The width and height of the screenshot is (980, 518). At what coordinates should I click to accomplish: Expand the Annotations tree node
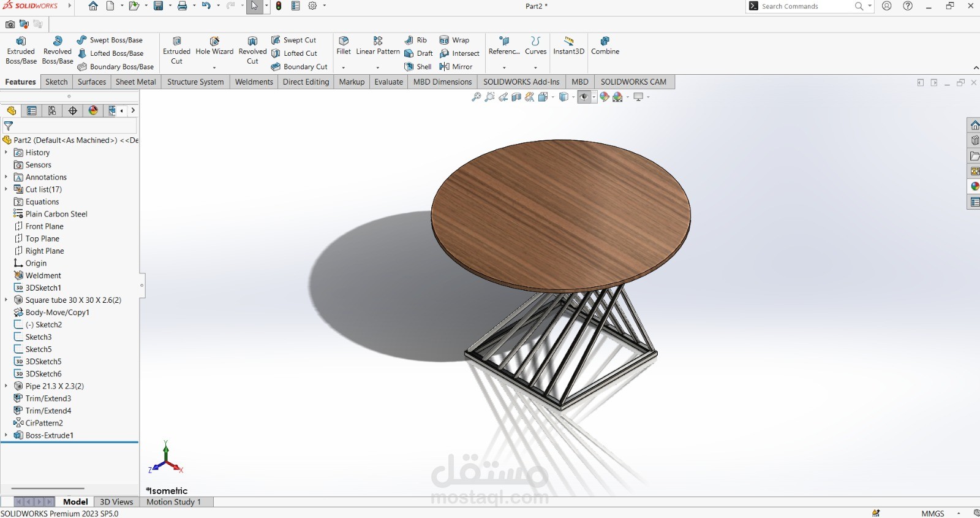tap(6, 177)
